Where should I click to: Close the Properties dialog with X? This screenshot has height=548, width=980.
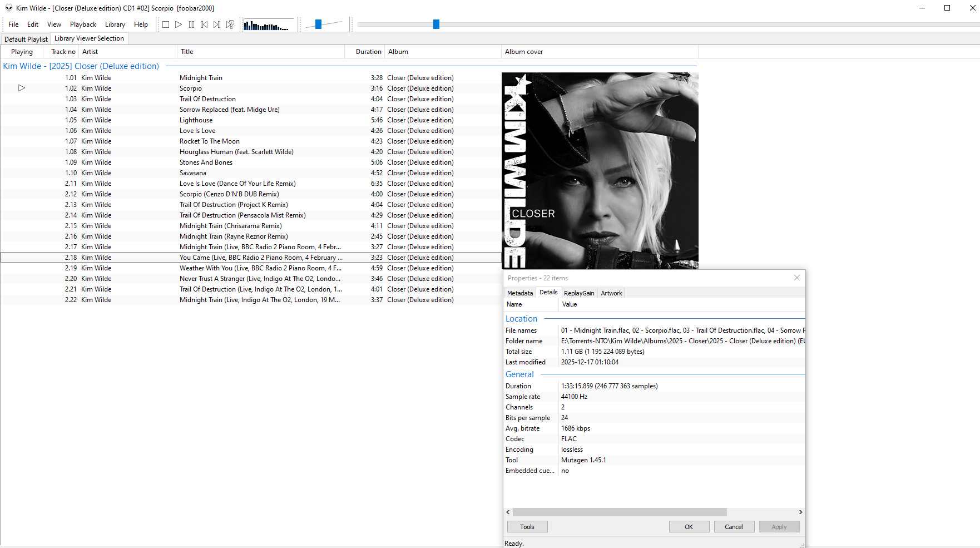(796, 278)
